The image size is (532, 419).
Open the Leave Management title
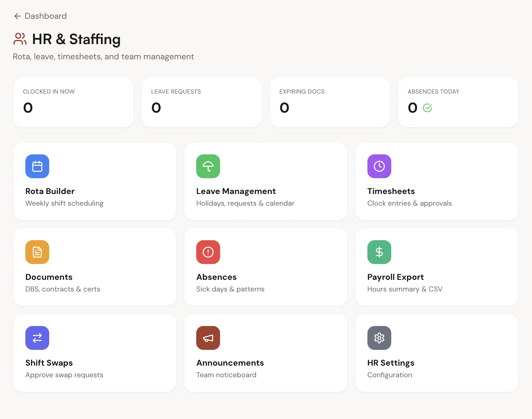tap(236, 191)
